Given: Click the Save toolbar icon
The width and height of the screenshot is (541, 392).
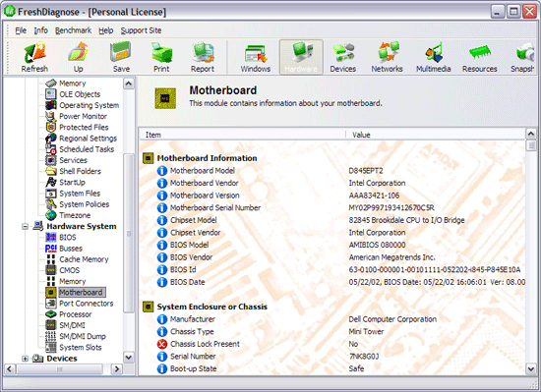Looking at the screenshot, I should 121,57.
